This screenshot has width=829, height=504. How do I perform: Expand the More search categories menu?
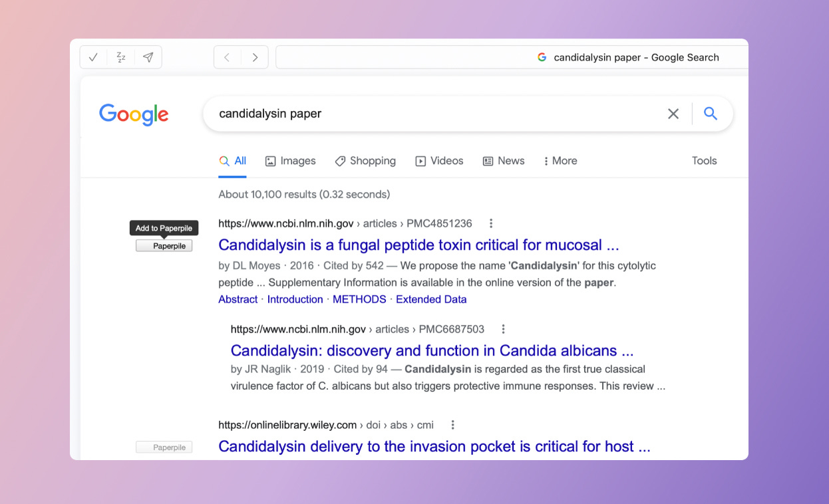click(560, 161)
